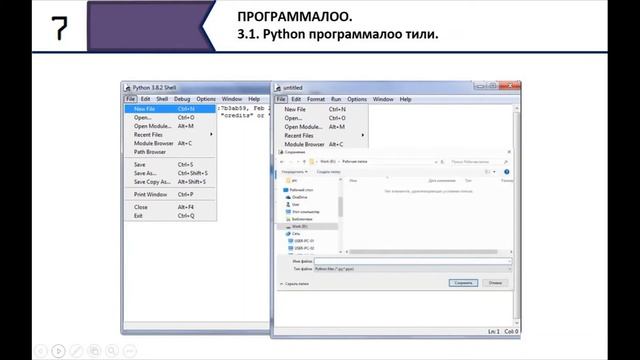Go to previous slide in slideshow controls

coord(41,351)
